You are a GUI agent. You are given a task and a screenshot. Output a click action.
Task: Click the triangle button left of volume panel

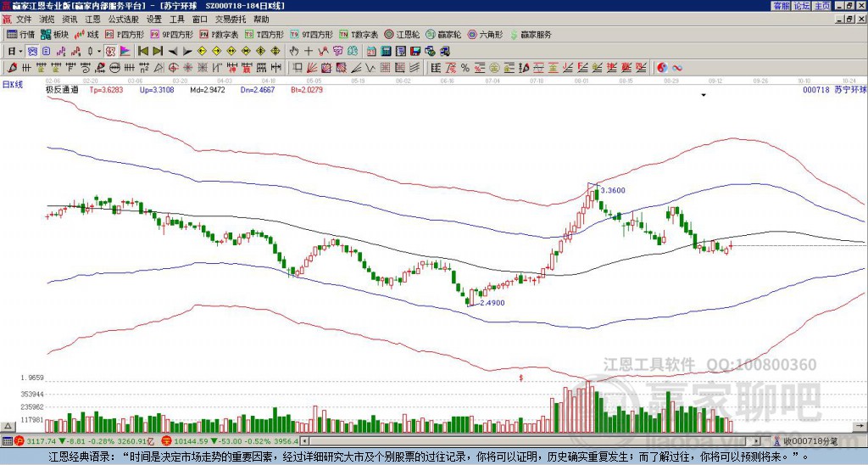tap(8, 426)
